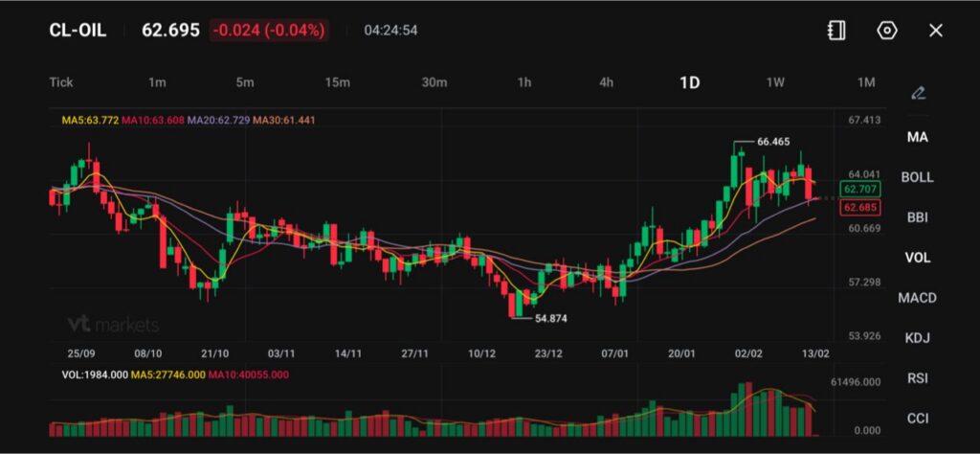Close the chart with X icon
The height and width of the screenshot is (454, 980).
point(936,31)
